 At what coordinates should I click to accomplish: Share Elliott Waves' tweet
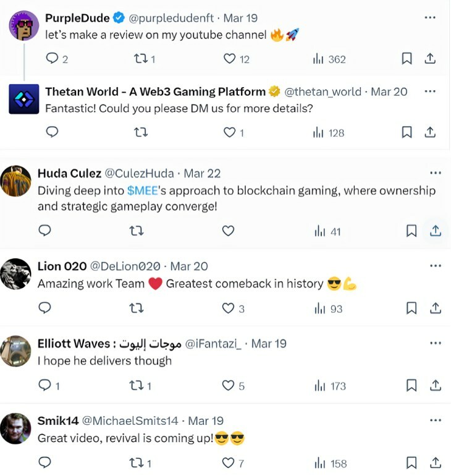(x=435, y=385)
